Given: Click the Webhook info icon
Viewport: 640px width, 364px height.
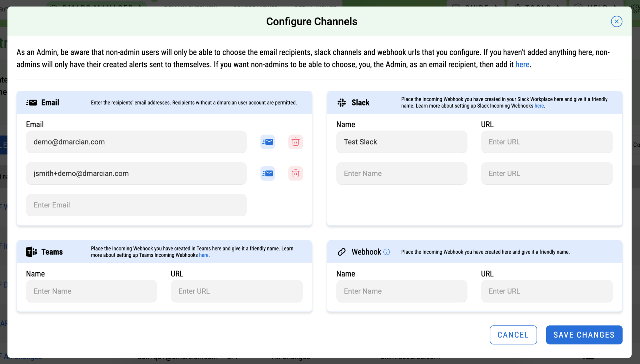Looking at the screenshot, I should click(387, 252).
